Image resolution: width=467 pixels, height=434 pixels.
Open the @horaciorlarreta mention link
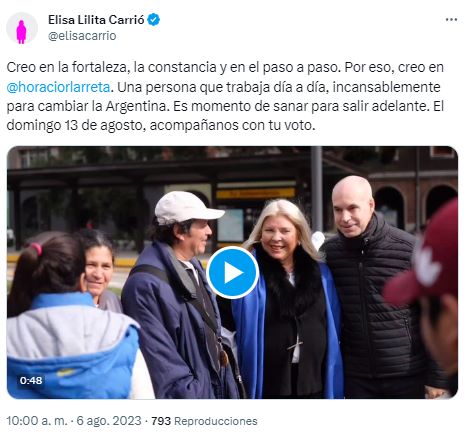click(x=58, y=87)
